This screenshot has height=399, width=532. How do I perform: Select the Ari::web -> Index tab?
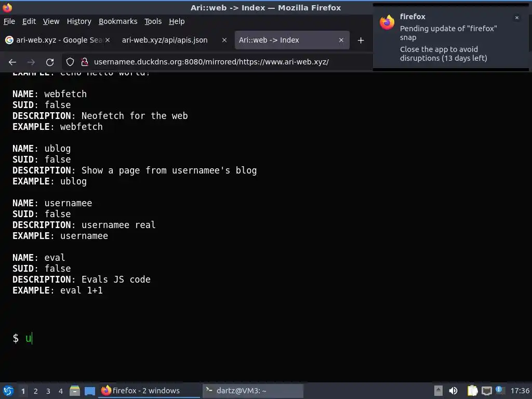click(292, 40)
